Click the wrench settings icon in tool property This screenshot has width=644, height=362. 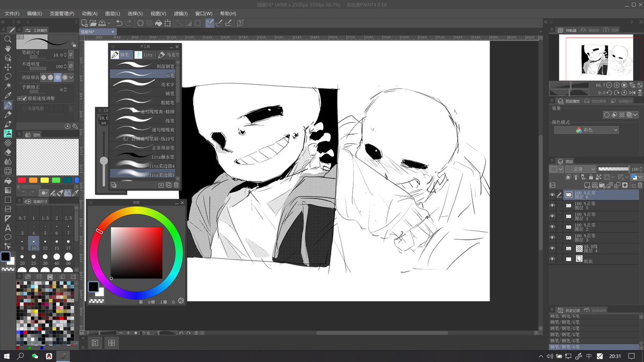75,126
